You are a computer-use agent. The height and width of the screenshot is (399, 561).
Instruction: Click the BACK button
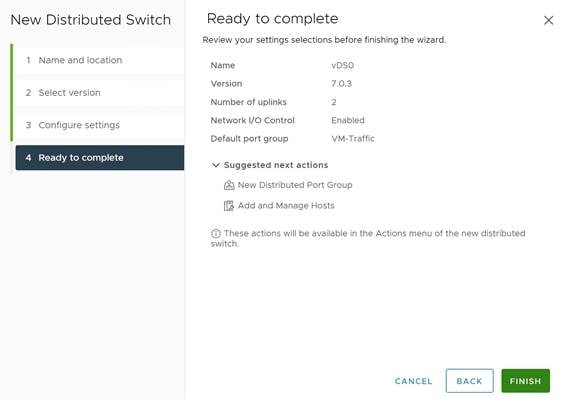point(469,381)
